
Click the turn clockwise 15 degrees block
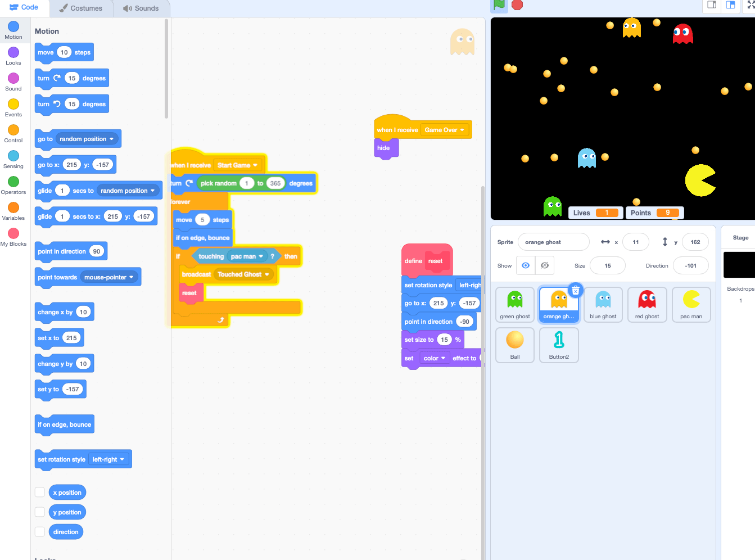(x=71, y=78)
